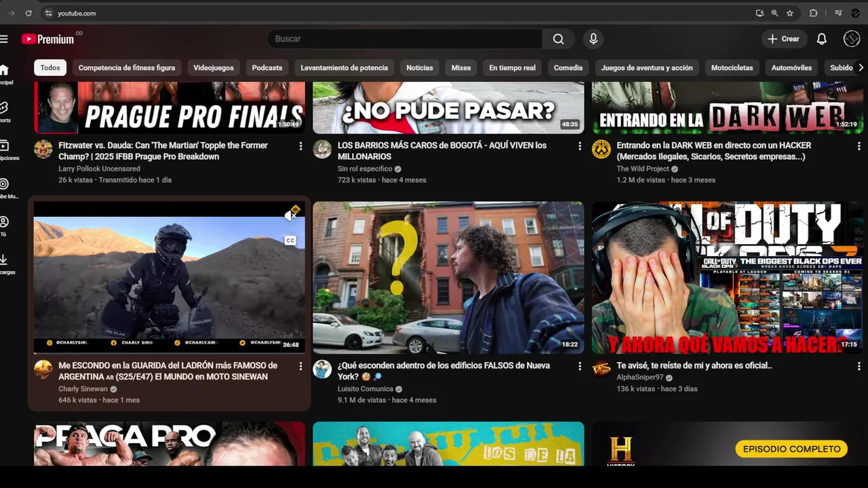Click EPISODIO COMPLETO badge on History thumbnail
The image size is (868, 488).
tap(791, 449)
